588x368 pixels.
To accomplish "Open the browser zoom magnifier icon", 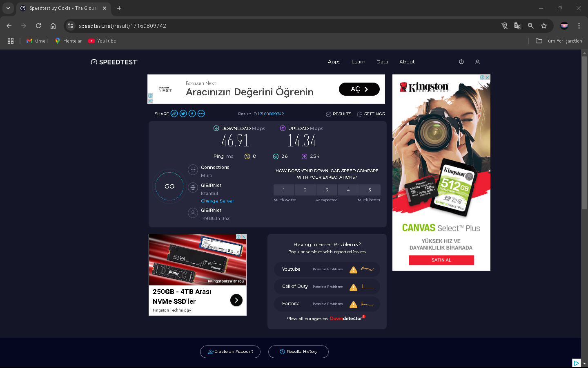I will click(x=531, y=26).
